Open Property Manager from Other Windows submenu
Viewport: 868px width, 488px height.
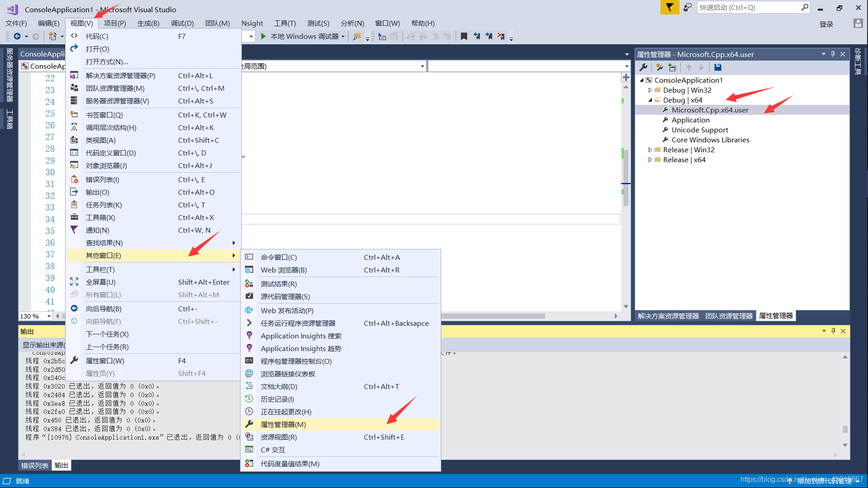[x=341, y=425]
